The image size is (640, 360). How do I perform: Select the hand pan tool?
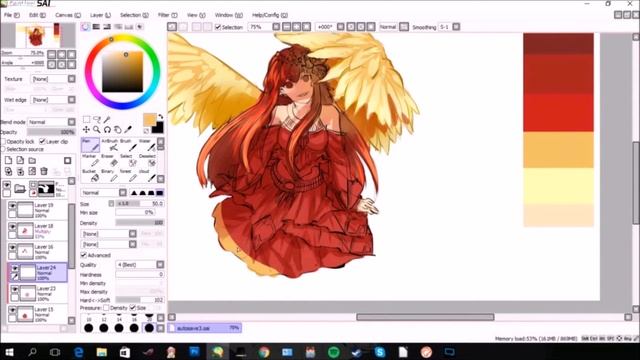tap(118, 130)
